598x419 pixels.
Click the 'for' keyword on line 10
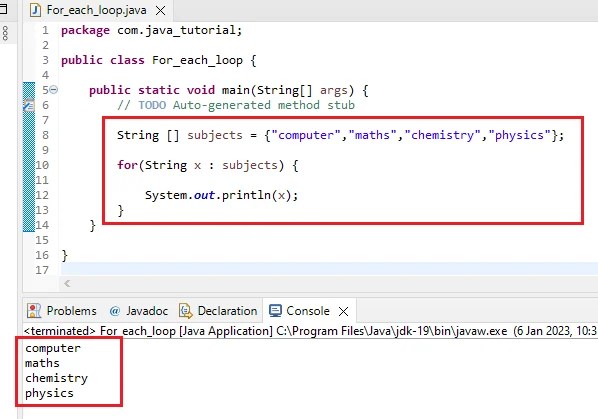coord(127,165)
